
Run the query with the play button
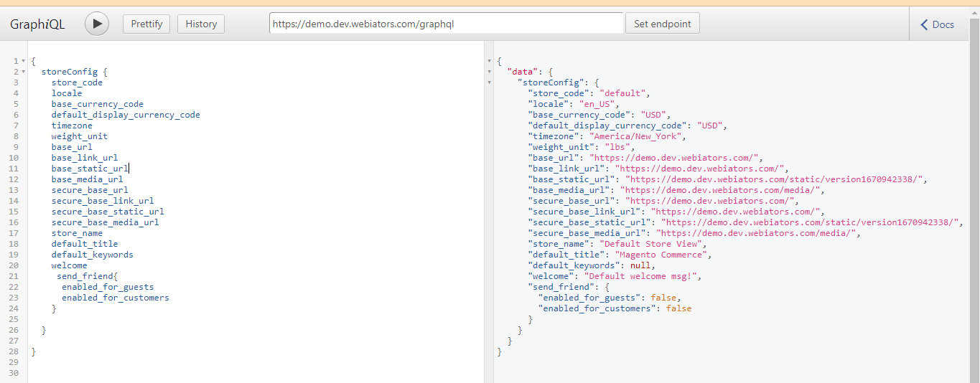pos(97,24)
